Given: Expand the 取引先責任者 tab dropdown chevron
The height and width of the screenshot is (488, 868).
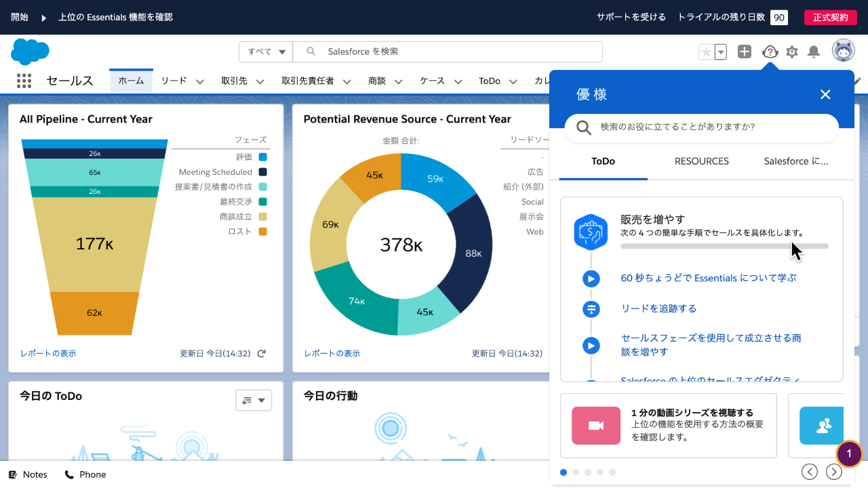Looking at the screenshot, I should pos(347,81).
